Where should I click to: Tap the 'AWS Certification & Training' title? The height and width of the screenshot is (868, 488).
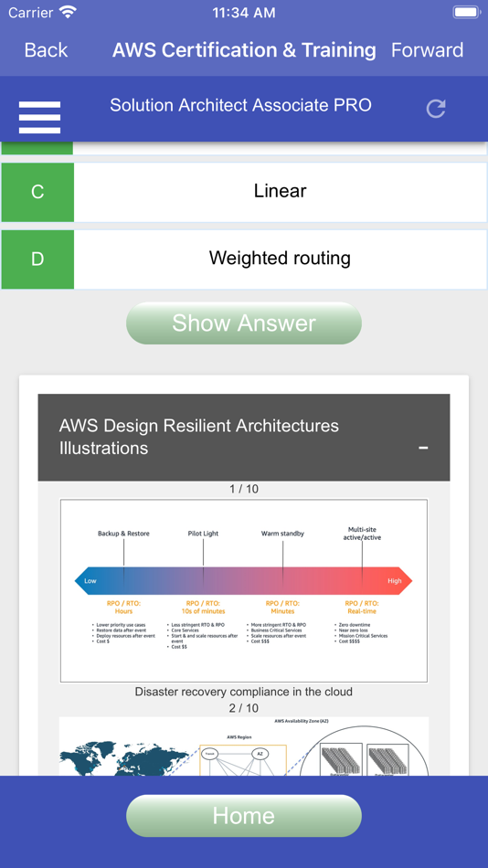click(244, 50)
